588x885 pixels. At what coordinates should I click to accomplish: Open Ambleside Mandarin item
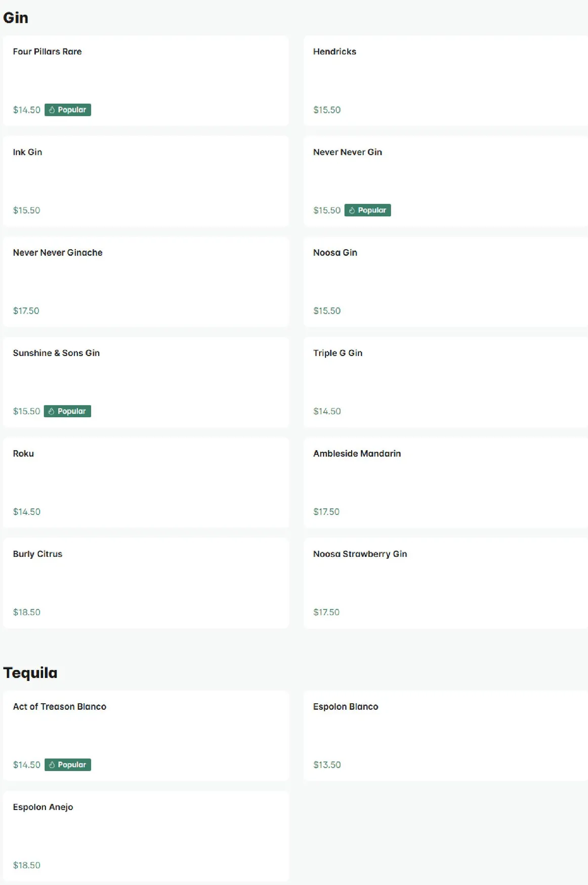pyautogui.click(x=446, y=482)
